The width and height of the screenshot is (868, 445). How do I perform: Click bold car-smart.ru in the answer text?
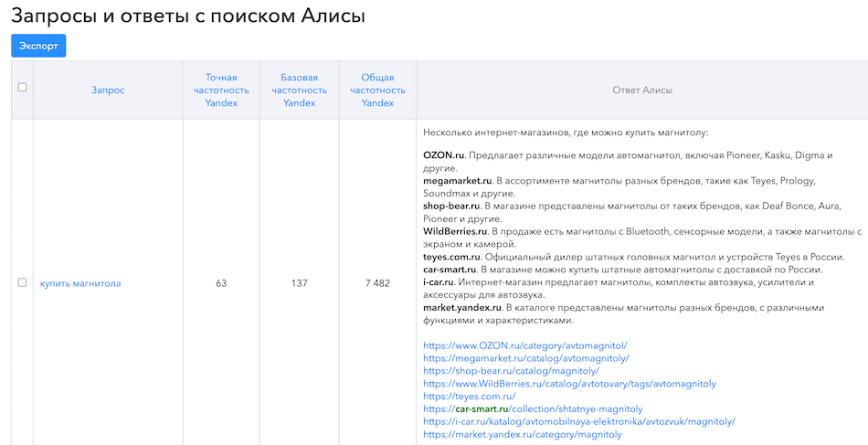pos(450,270)
